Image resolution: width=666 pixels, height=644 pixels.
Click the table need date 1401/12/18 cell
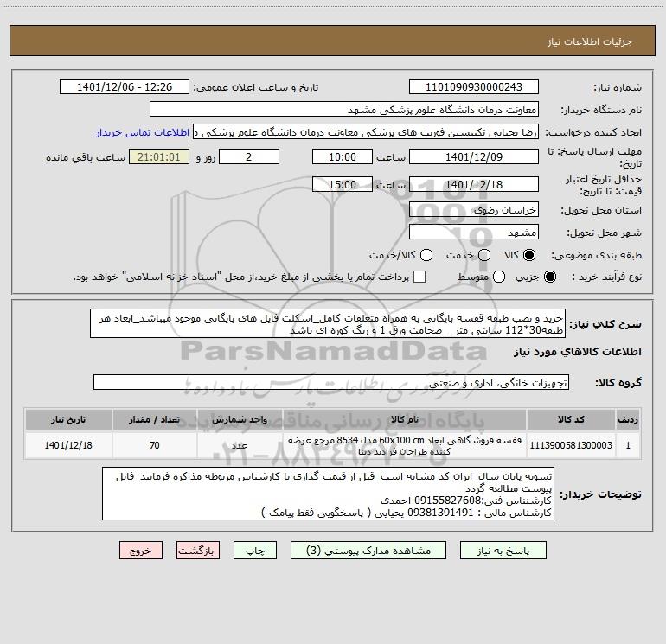68,445
